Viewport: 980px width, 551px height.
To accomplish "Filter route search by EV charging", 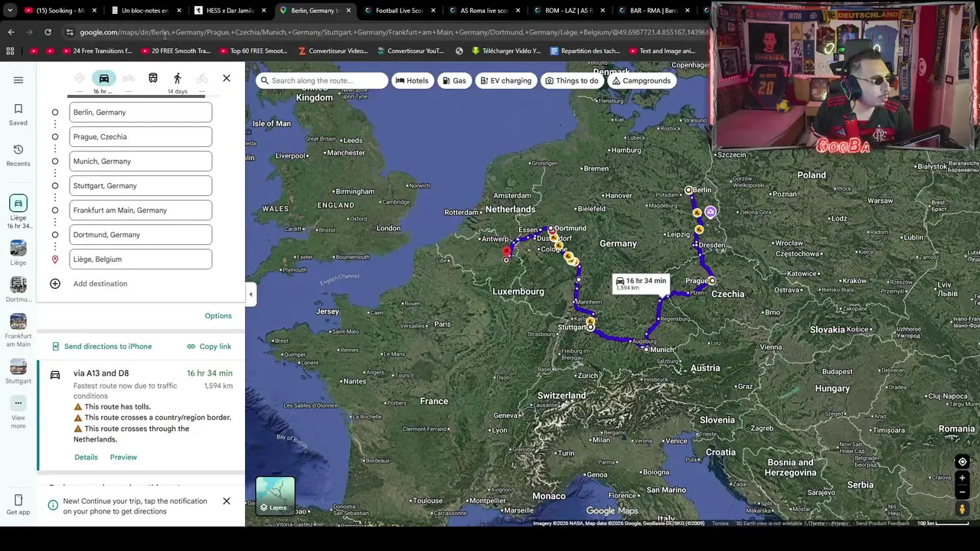I will (505, 80).
